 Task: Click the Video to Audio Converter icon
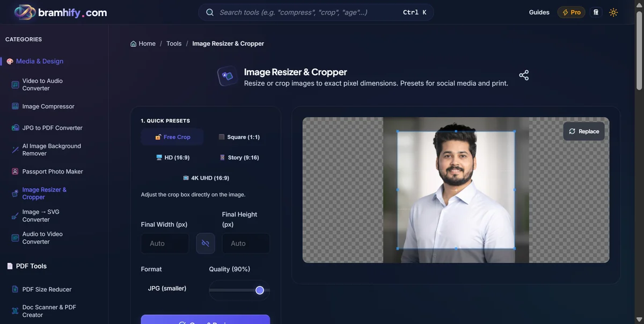(x=15, y=84)
